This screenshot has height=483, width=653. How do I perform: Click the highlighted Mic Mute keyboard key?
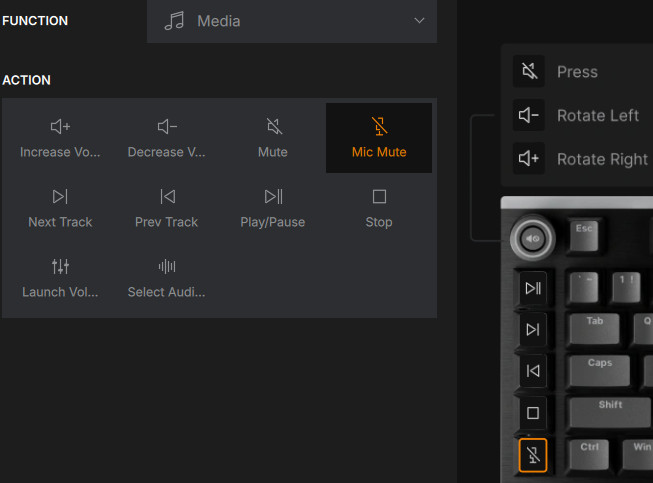(533, 455)
